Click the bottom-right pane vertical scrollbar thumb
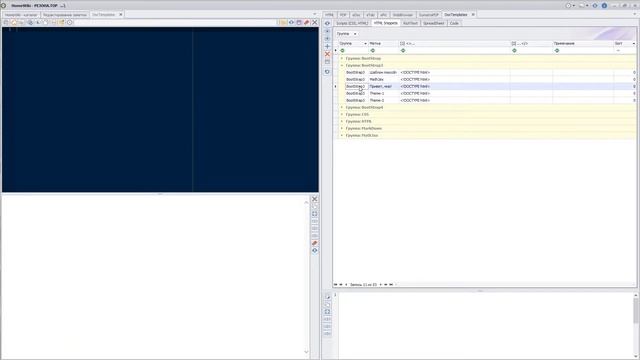 pos(636,310)
